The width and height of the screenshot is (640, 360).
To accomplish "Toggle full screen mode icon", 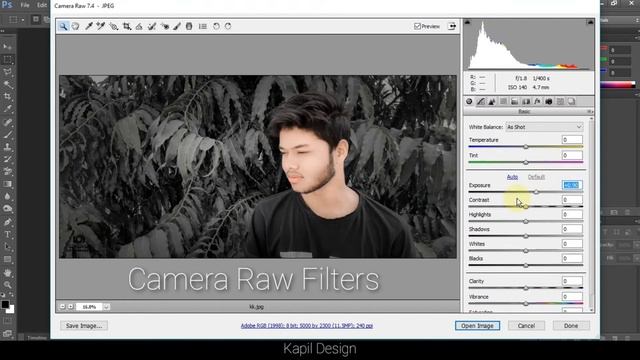I will (452, 27).
